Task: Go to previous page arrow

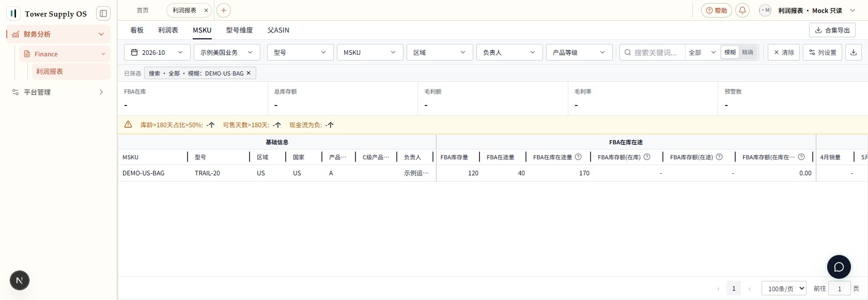Action: (718, 289)
